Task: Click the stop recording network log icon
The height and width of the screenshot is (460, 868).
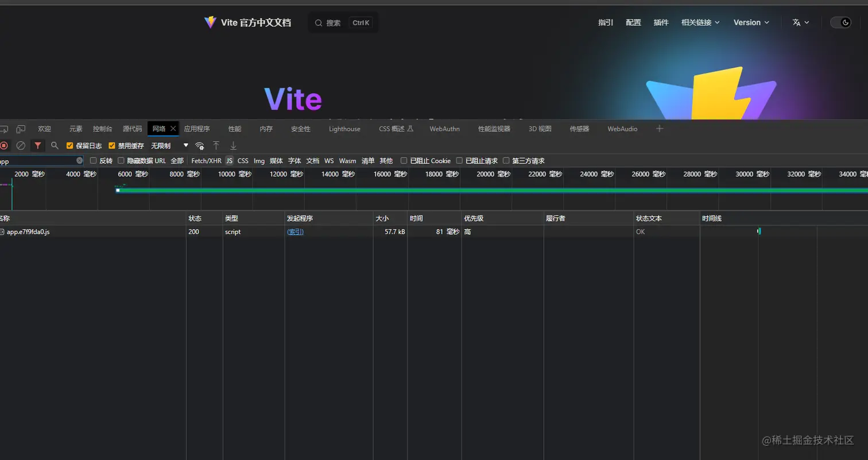Action: tap(3, 146)
